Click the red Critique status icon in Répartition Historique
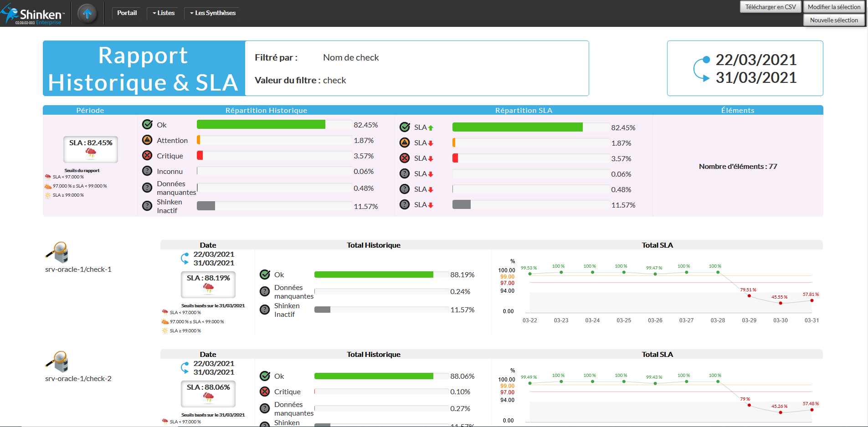 coord(147,156)
